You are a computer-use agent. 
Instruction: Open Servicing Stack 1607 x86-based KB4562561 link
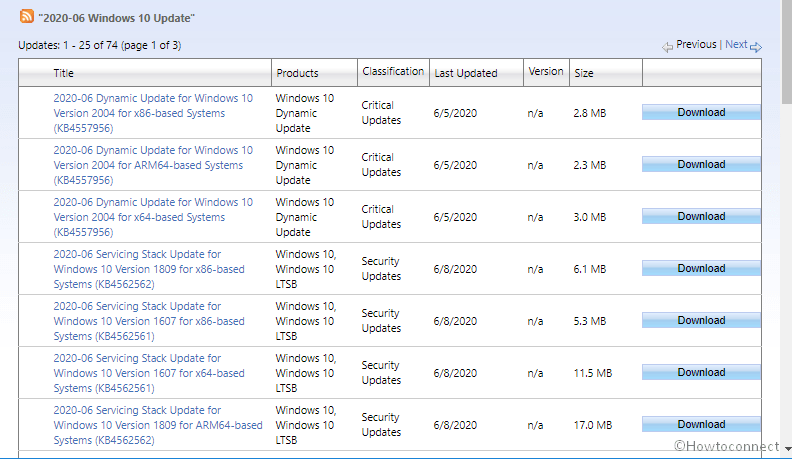click(149, 321)
